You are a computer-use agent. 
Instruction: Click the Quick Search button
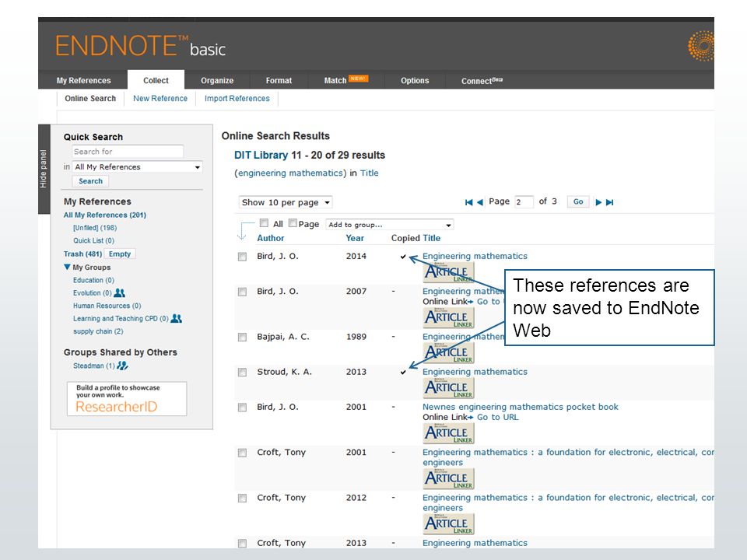90,181
